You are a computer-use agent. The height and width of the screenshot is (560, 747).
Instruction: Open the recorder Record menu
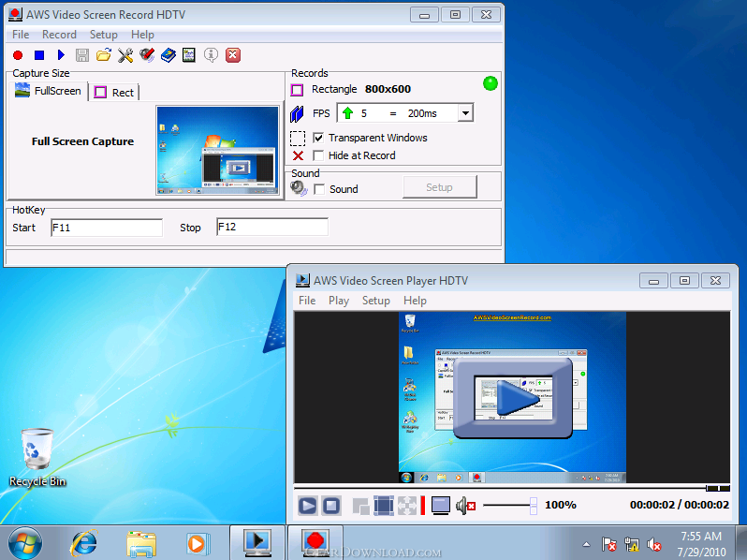click(59, 35)
